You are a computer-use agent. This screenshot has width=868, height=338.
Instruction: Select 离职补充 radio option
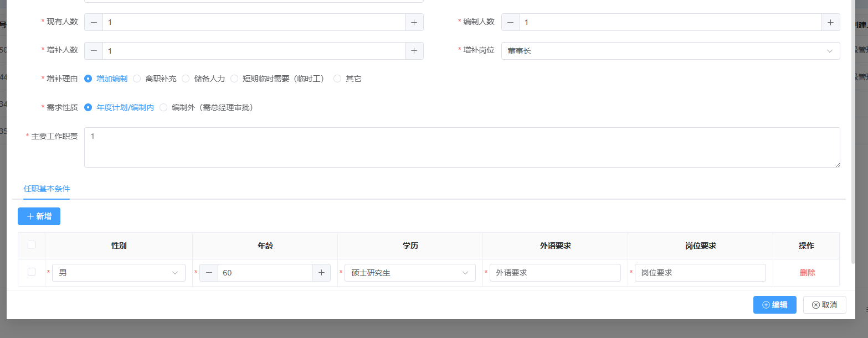click(x=137, y=79)
